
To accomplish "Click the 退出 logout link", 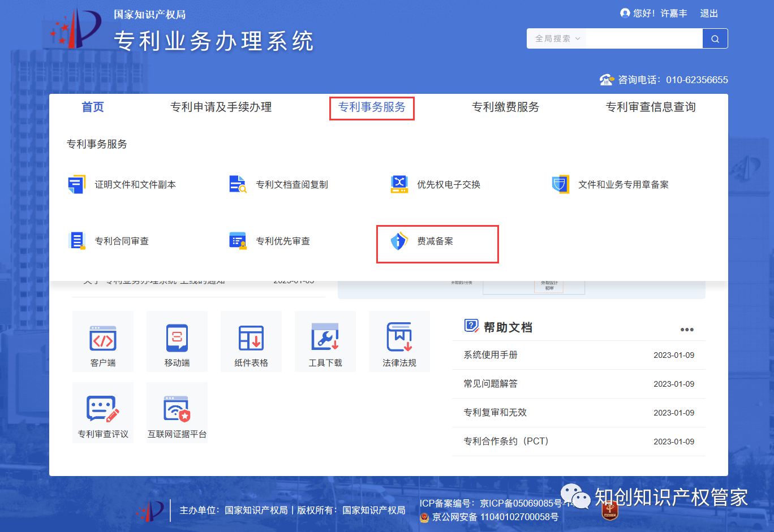I will tap(709, 13).
